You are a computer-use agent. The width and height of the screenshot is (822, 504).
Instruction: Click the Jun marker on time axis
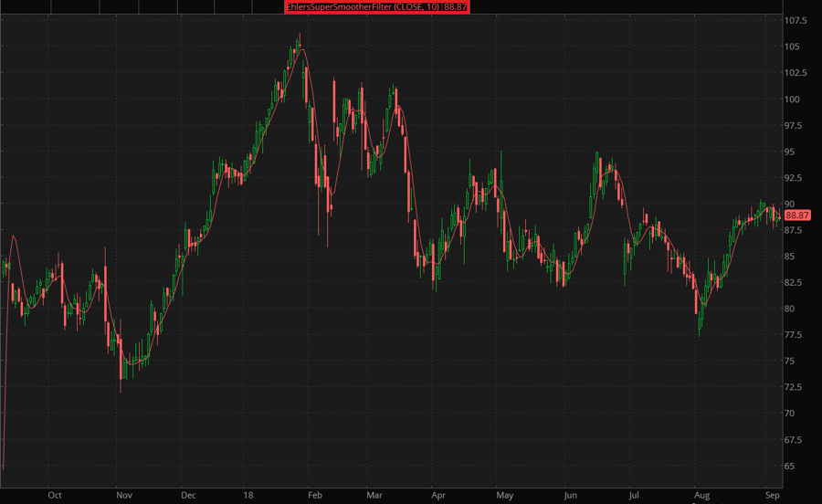(571, 495)
